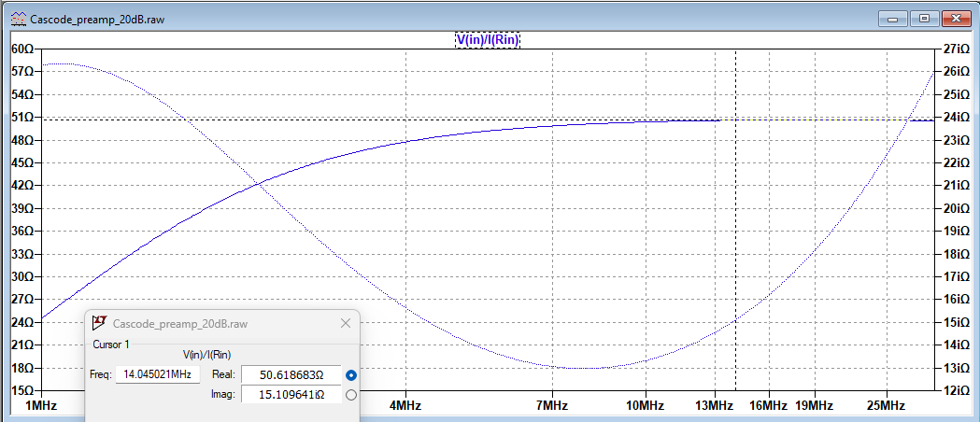Click the 51Ω left axis label
The width and height of the screenshot is (980, 422).
click(x=21, y=118)
